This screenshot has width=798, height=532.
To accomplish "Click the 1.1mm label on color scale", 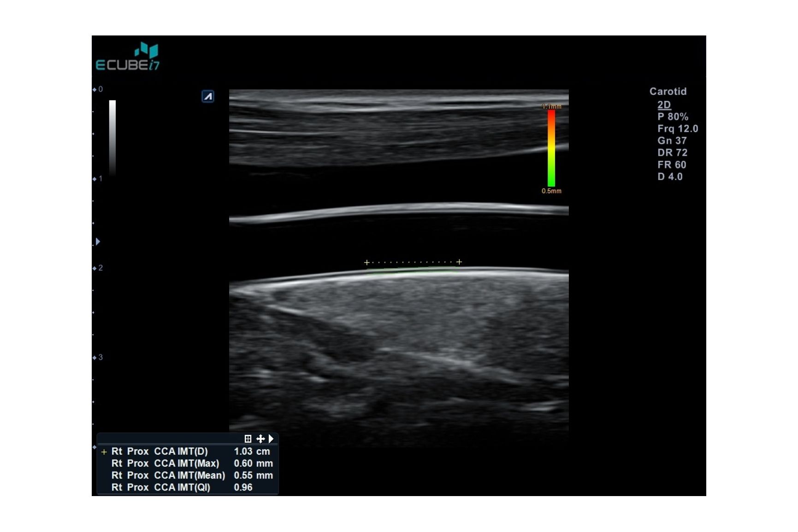I will pyautogui.click(x=552, y=106).
